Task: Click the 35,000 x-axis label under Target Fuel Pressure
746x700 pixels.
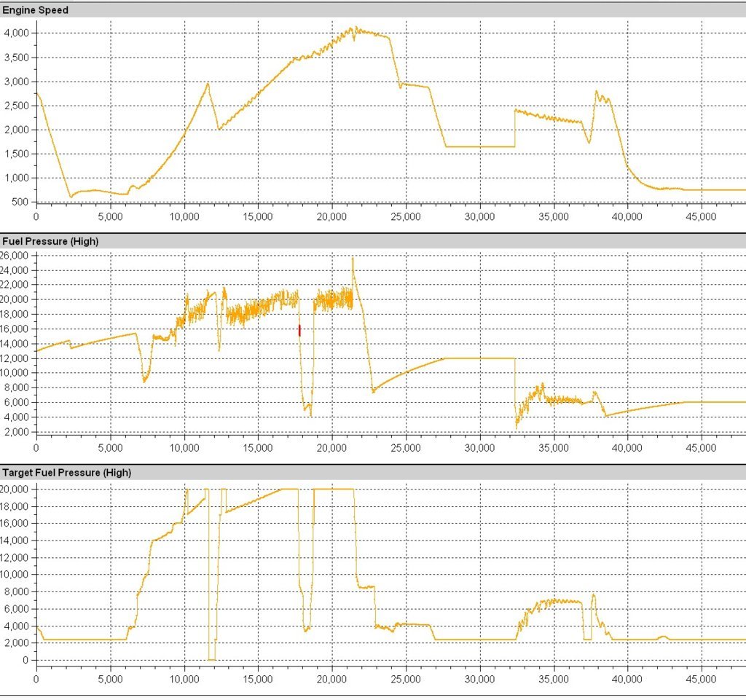Action: point(554,679)
